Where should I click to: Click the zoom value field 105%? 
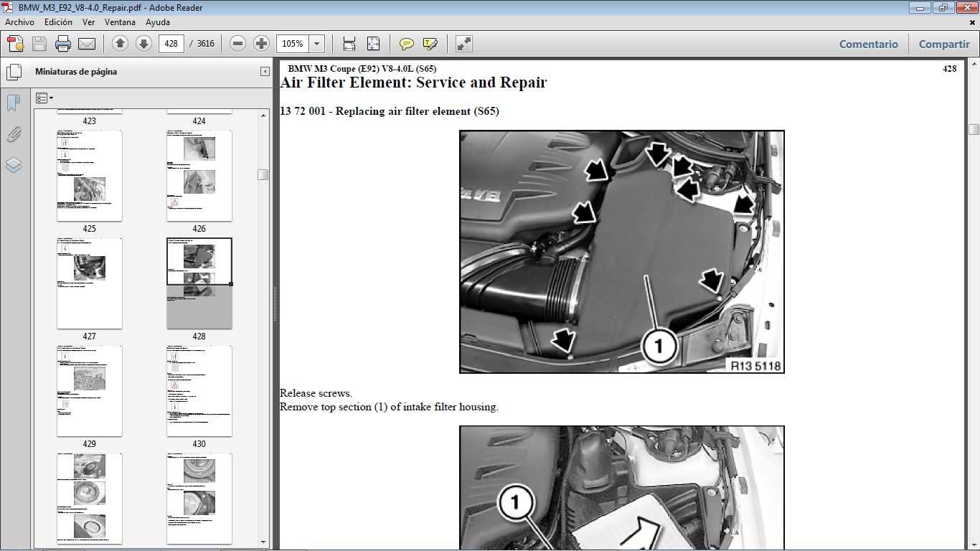[x=293, y=44]
